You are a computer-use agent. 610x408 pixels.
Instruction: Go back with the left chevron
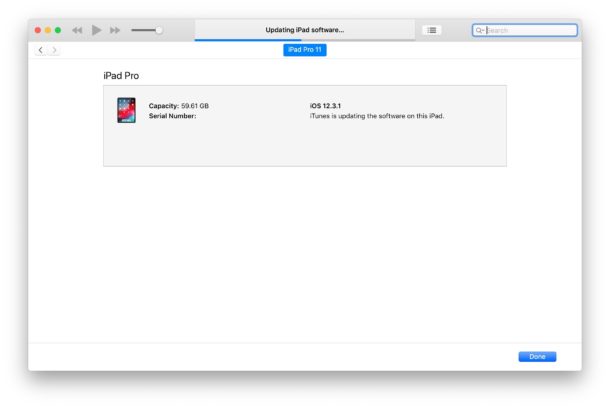coord(40,50)
